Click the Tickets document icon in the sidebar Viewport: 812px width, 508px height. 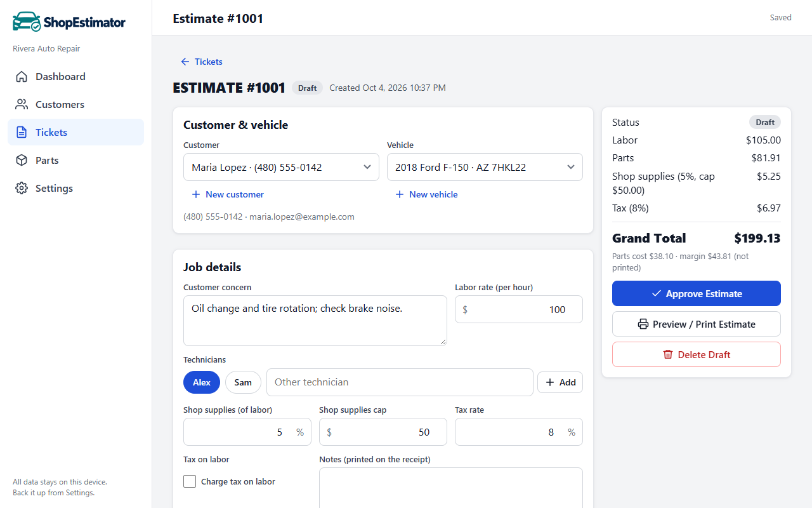22,133
